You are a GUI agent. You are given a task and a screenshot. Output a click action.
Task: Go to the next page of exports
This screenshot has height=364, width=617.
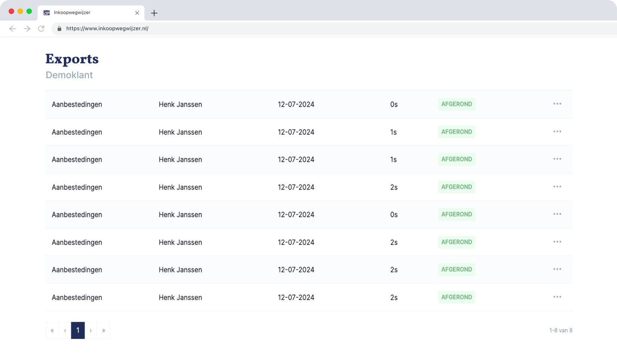tap(91, 330)
